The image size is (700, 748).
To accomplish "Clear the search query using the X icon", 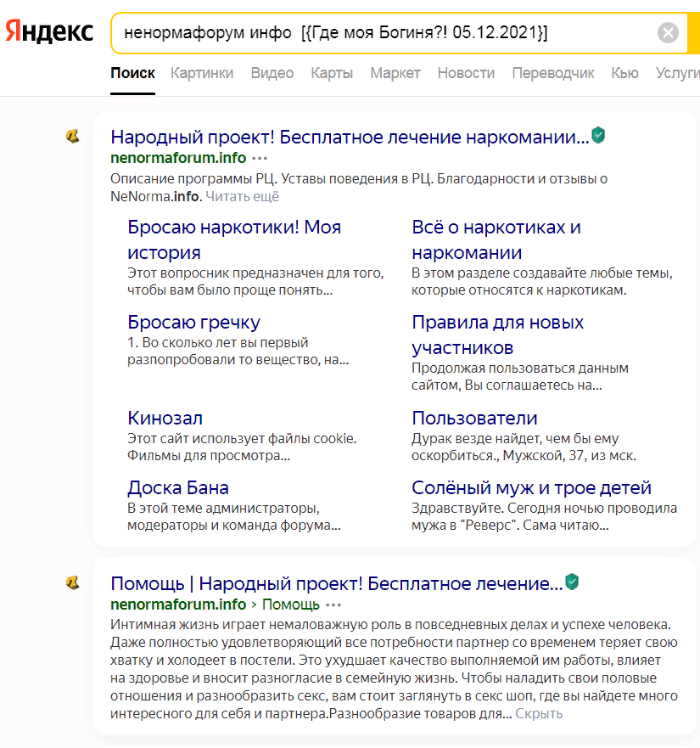I will (668, 32).
